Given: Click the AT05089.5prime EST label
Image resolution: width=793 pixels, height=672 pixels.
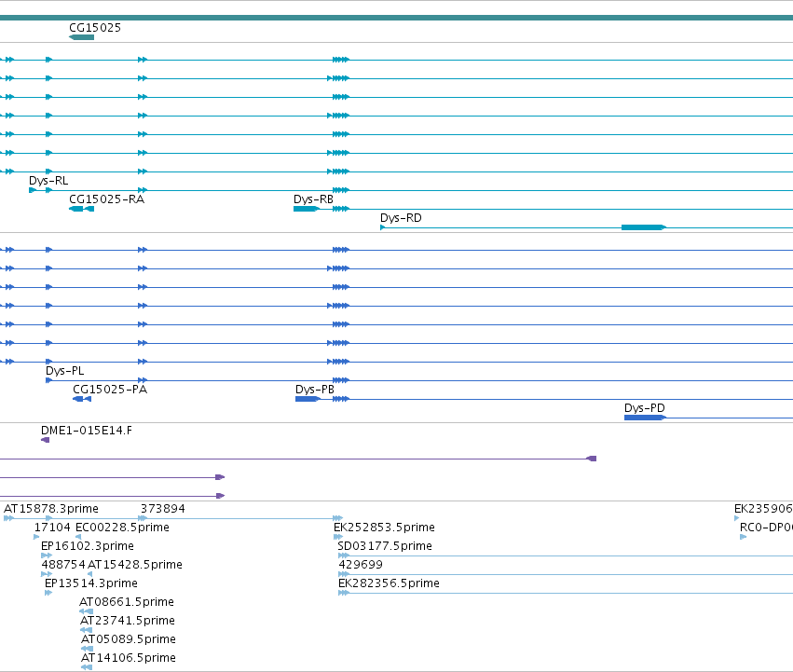Looking at the screenshot, I should 129,640.
